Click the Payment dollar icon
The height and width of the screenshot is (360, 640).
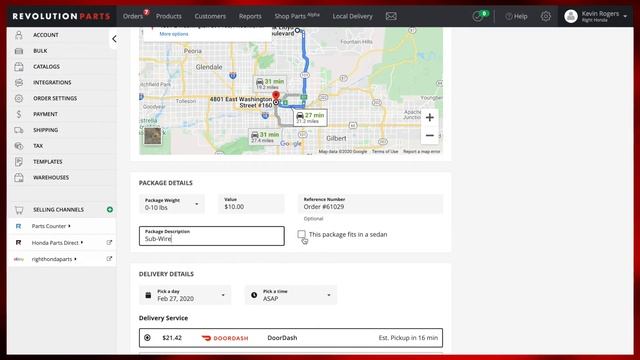[x=19, y=114]
